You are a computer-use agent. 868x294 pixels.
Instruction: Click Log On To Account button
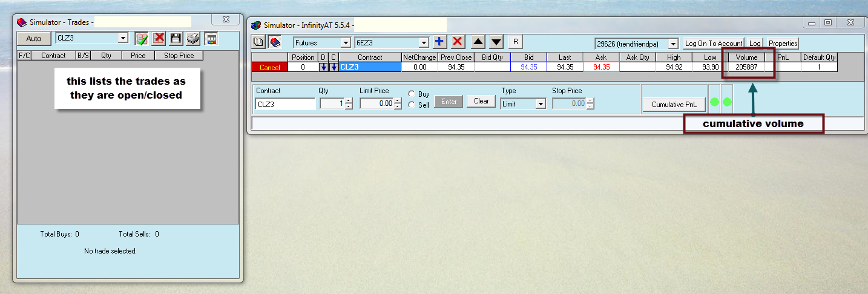point(713,44)
